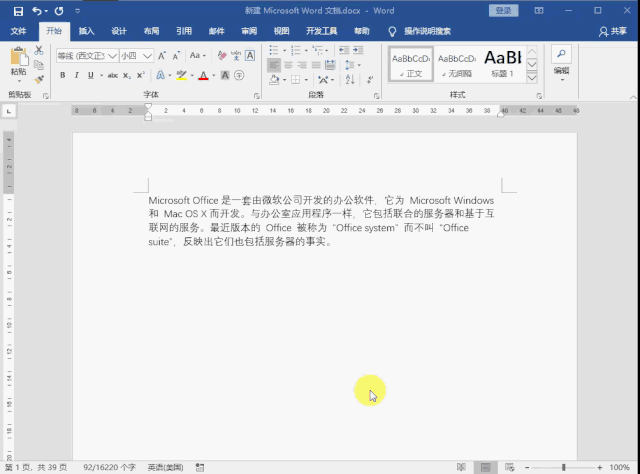
Task: Select Print Layout view in status bar
Action: pyautogui.click(x=486, y=467)
